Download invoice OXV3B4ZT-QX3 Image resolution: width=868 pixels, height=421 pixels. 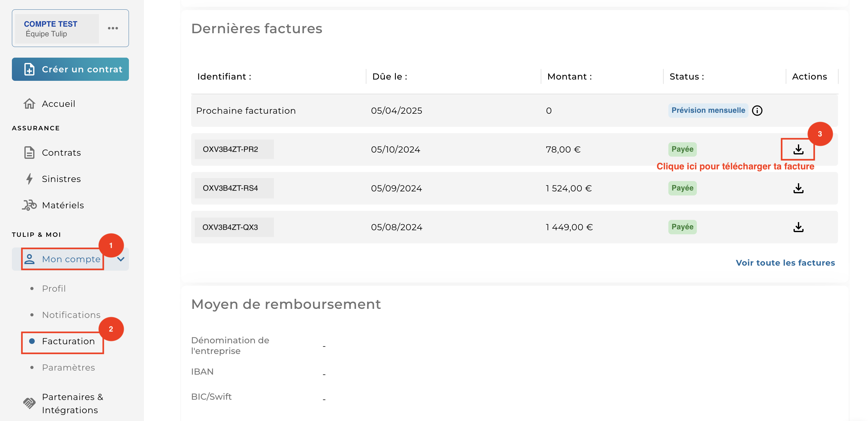coord(798,227)
